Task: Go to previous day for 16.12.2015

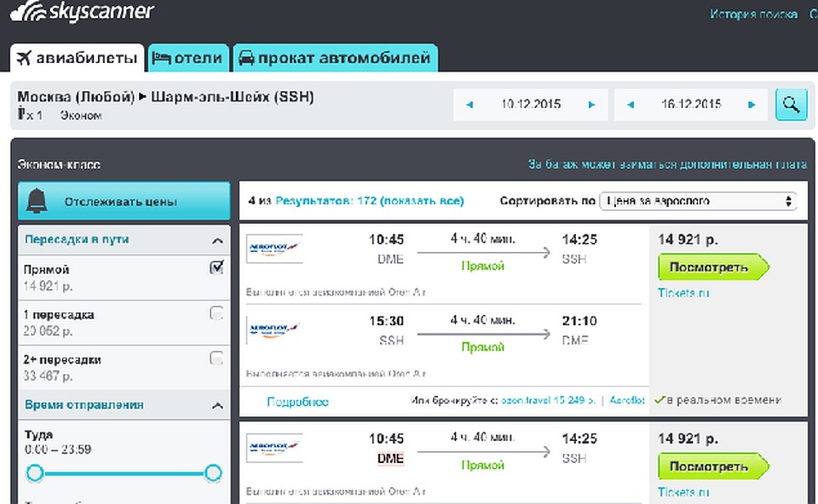Action: (x=631, y=105)
